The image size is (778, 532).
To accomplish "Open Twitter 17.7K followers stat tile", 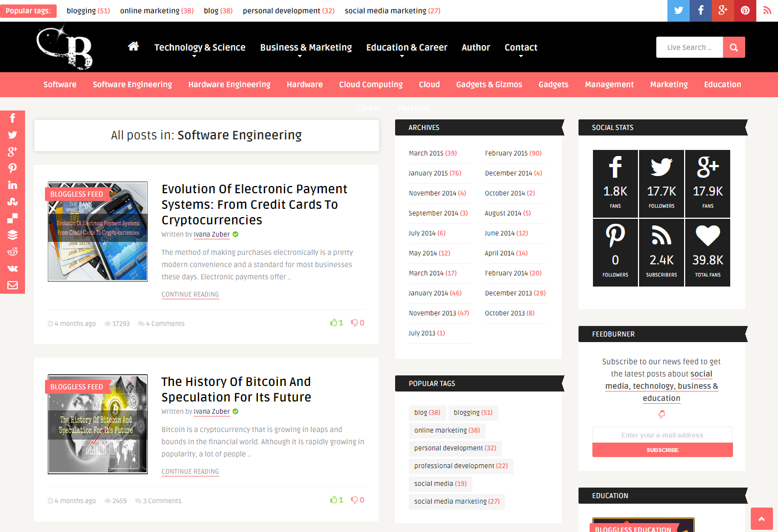I will coord(661,183).
